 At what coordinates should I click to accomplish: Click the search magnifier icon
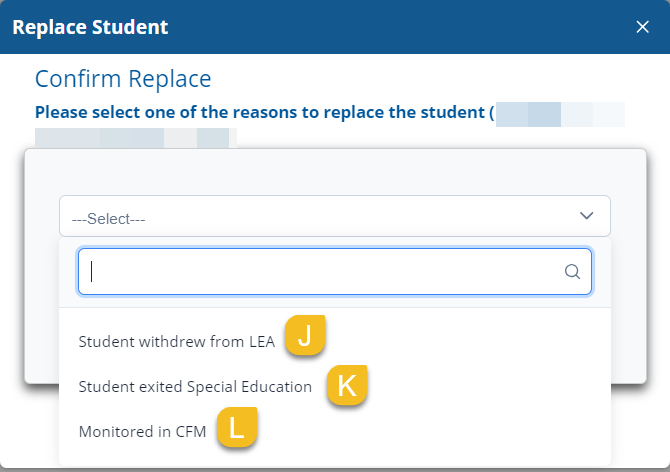coord(572,271)
